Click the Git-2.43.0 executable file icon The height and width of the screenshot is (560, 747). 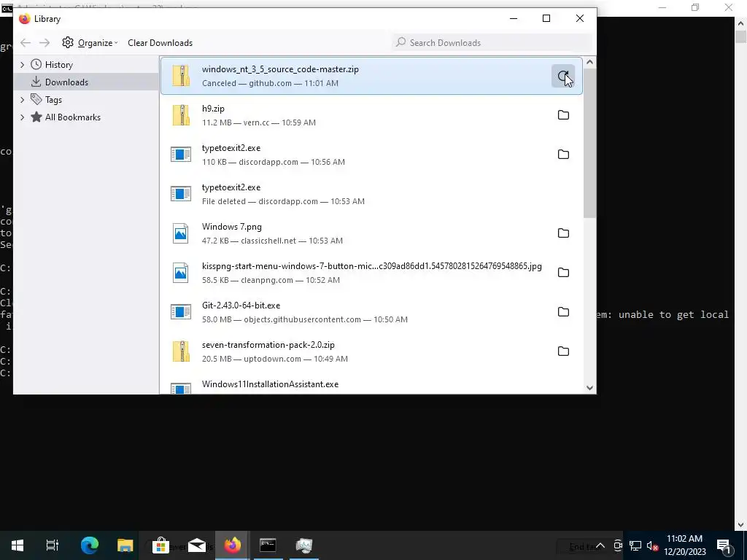click(181, 312)
